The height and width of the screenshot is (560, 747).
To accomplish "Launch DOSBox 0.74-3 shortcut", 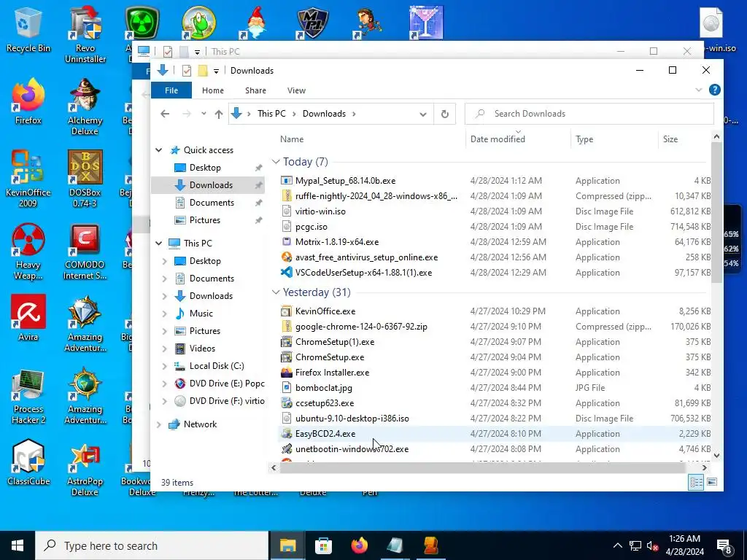I will 85,179.
